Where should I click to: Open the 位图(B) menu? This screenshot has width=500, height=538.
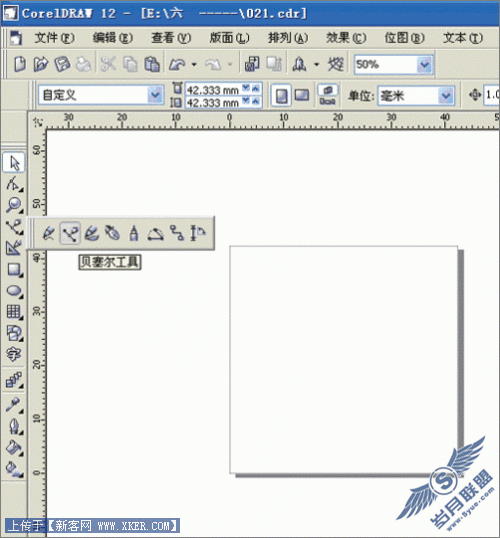[404, 38]
